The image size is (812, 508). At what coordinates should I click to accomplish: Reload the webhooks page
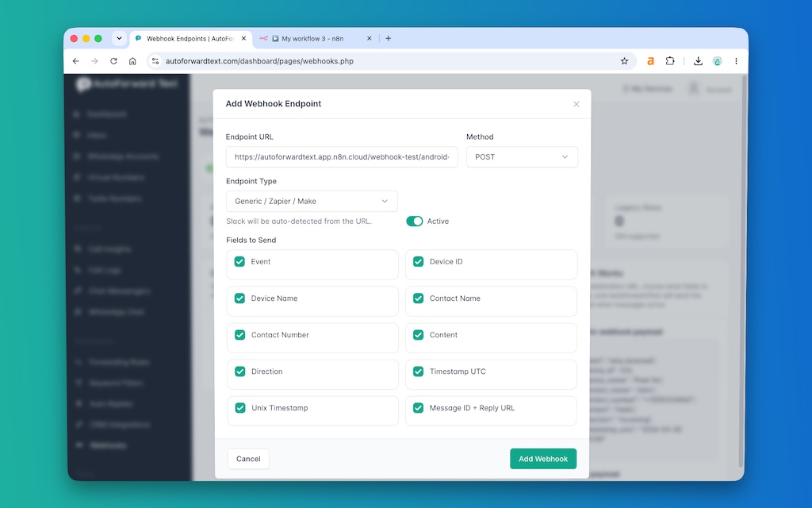point(113,61)
